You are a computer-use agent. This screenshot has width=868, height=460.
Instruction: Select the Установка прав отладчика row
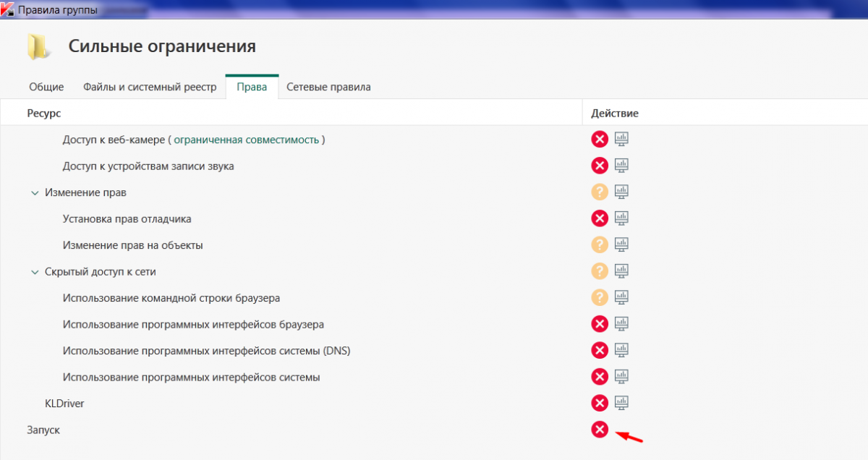pyautogui.click(x=434, y=218)
